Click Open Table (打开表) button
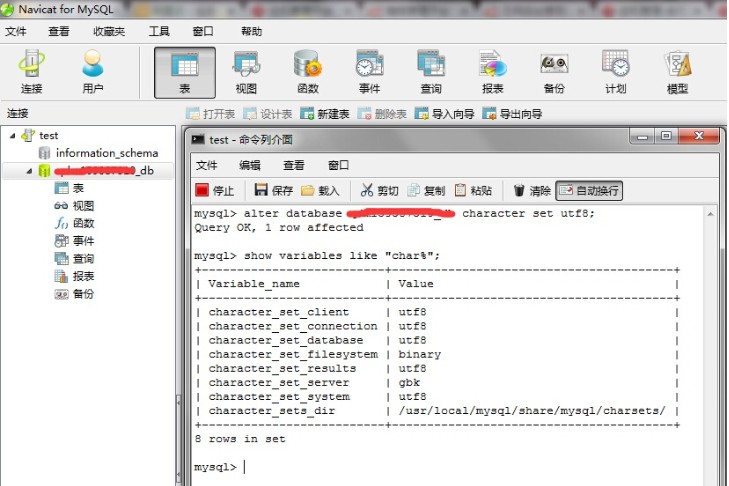 pos(210,113)
